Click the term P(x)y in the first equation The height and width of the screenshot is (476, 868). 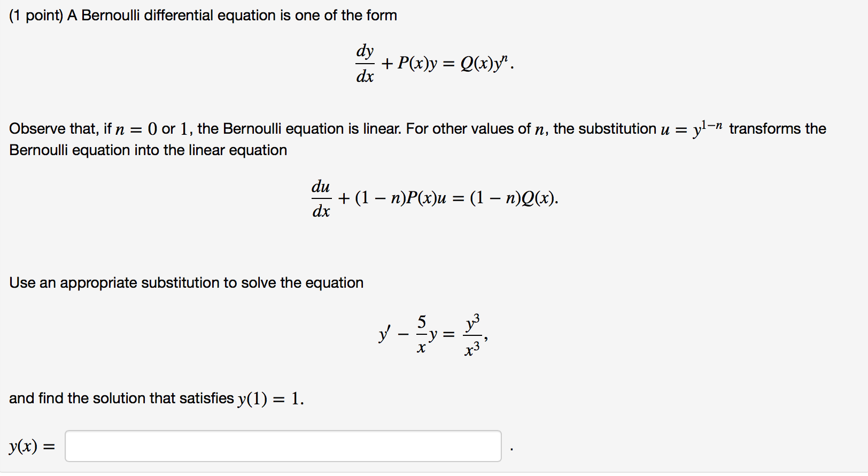[x=416, y=63]
